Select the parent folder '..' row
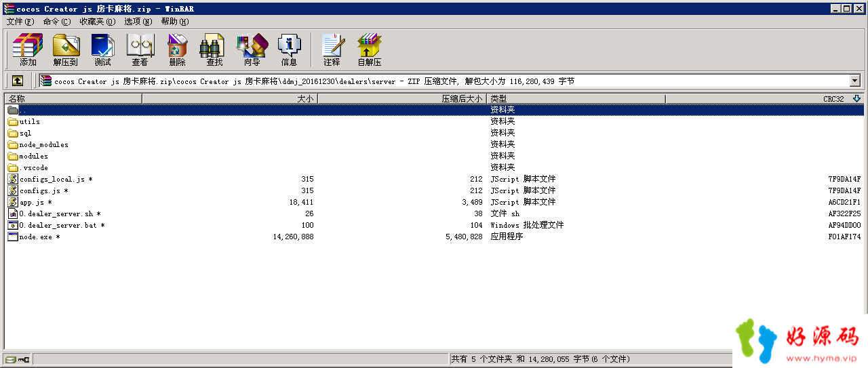 [434, 110]
